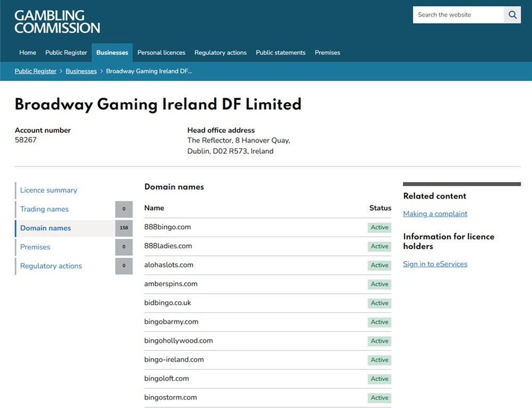Open Personal licences in the navigation
This screenshot has width=532, height=408.
(x=161, y=53)
